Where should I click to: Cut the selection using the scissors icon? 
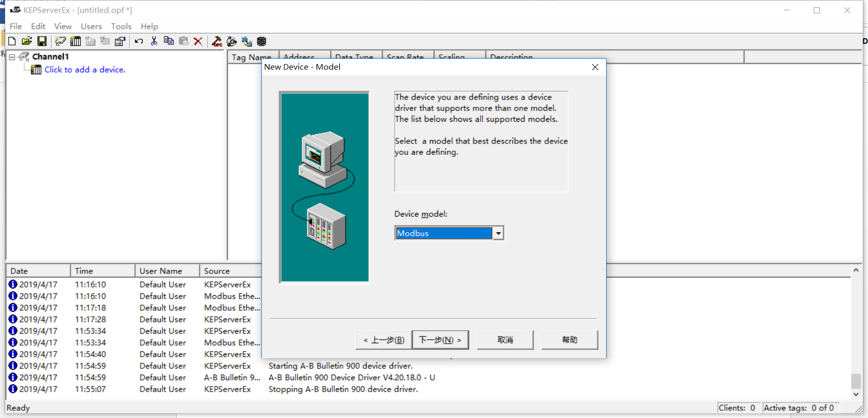point(154,41)
